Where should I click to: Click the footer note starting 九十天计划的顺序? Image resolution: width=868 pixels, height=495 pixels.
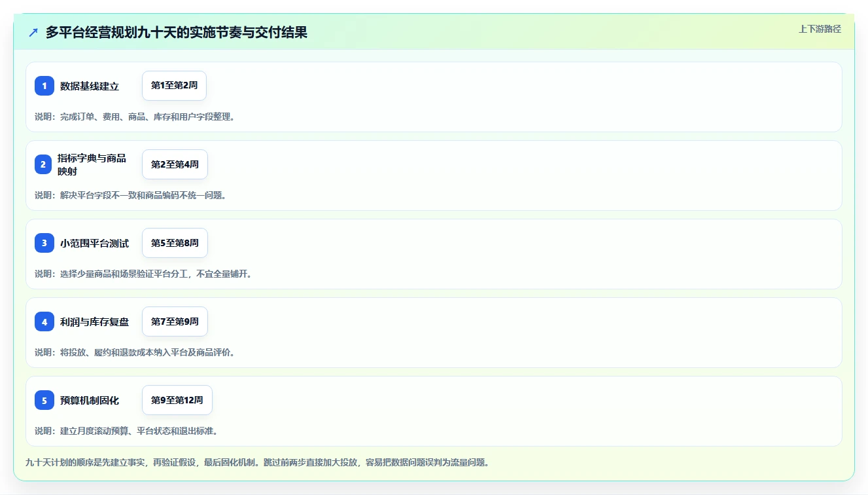point(257,462)
